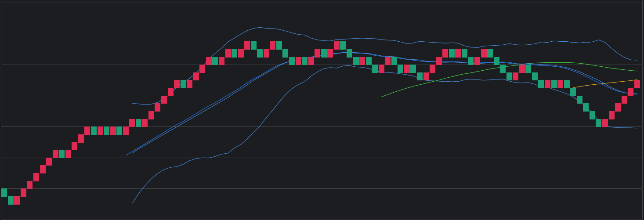The image size is (644, 220).
Task: Click the bottom-left start of lower blue band
Action: pos(132,203)
